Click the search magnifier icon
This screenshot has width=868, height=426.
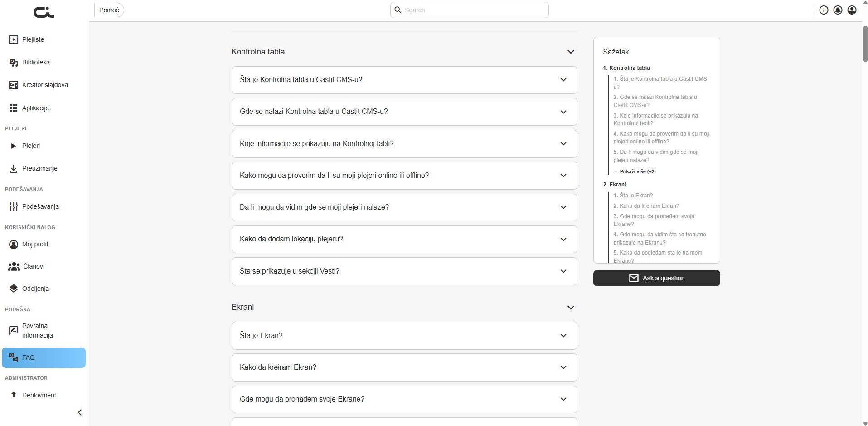398,10
